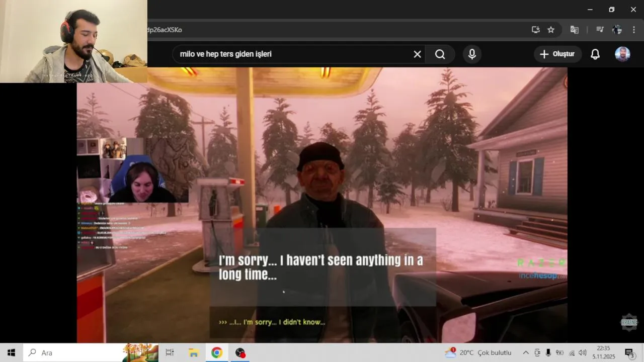
Task: Open File Explorer from the taskbar
Action: [x=193, y=352]
